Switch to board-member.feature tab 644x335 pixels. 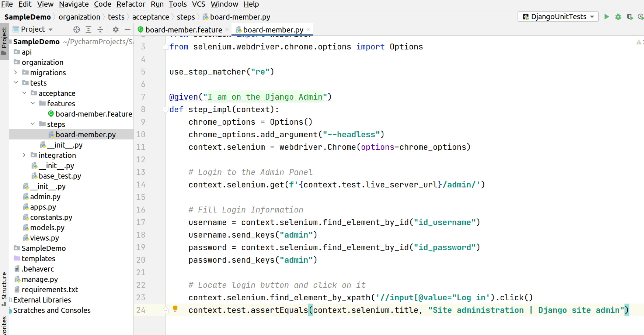tap(183, 30)
